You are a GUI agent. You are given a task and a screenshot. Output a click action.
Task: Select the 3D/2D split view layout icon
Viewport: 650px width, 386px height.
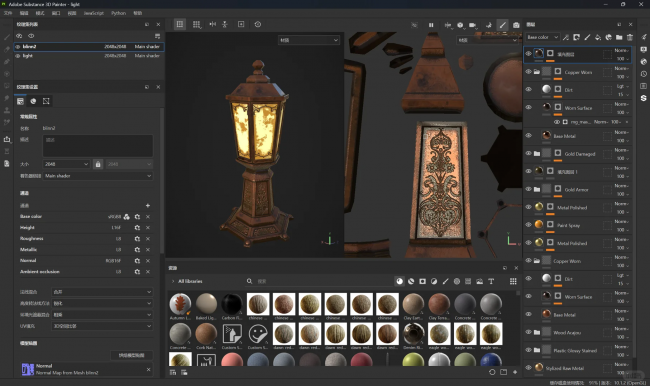coord(179,24)
